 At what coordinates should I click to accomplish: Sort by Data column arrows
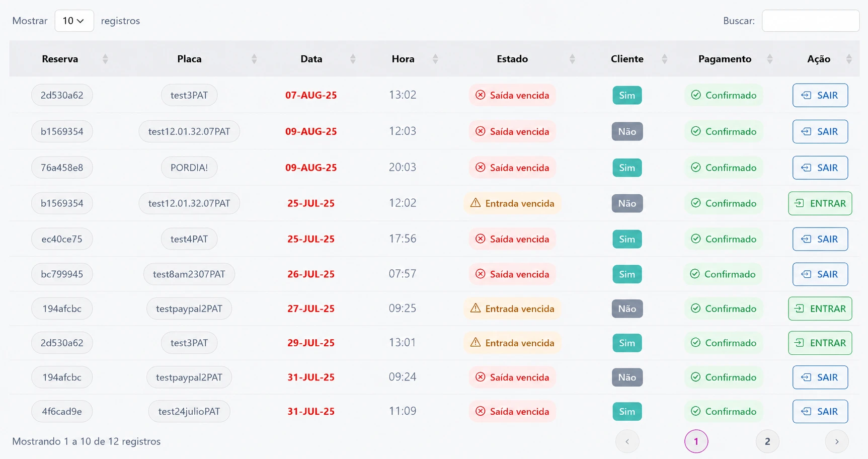coord(353,59)
